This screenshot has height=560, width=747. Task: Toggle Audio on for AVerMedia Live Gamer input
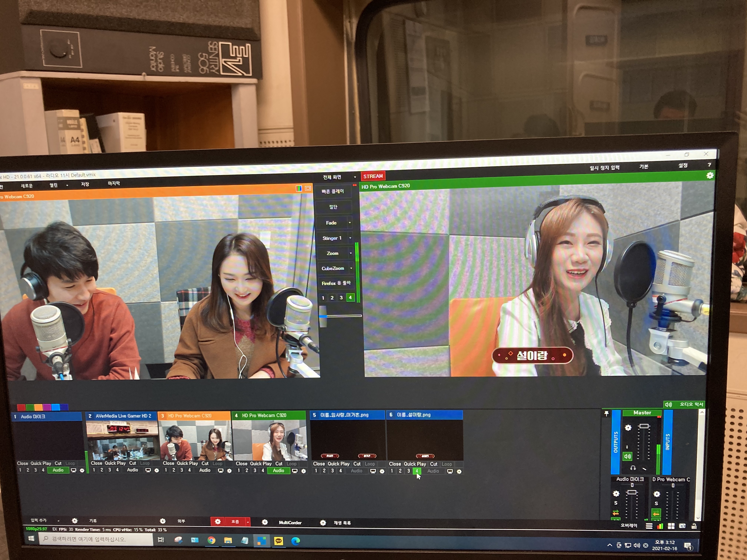(132, 470)
